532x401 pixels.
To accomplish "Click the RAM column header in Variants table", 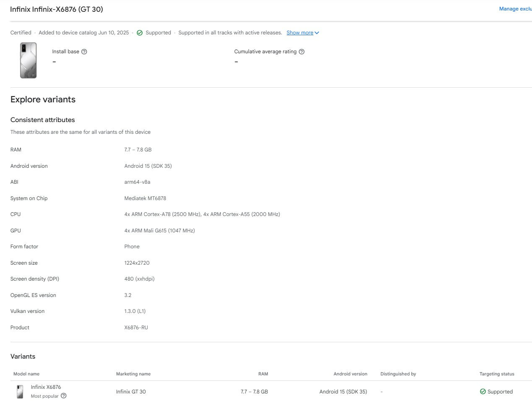I will [263, 374].
